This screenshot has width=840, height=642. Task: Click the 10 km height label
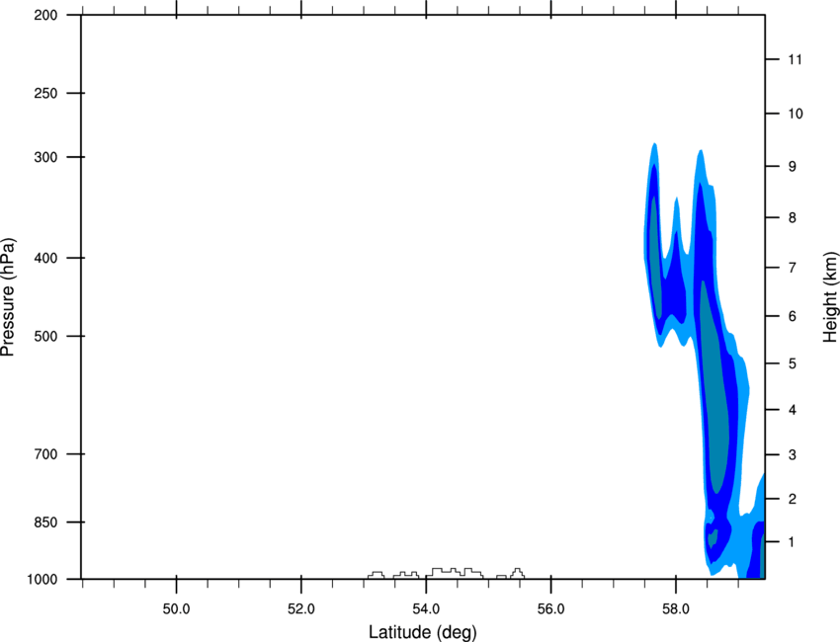coord(795,114)
